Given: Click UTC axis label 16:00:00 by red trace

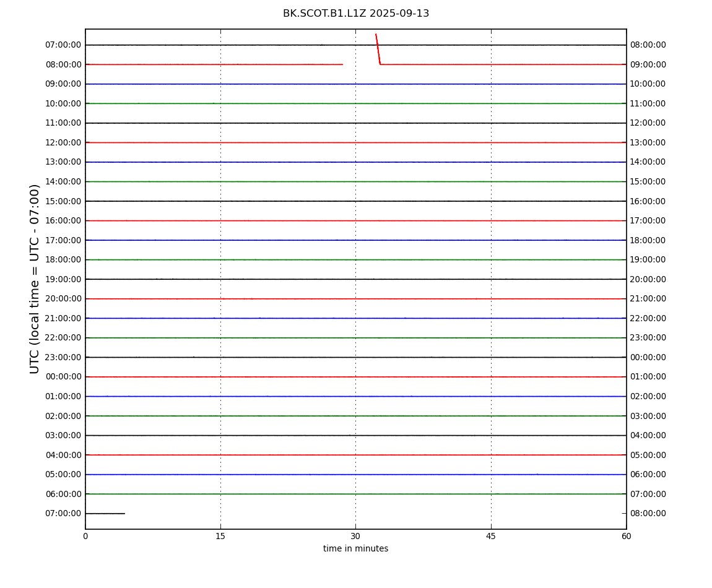Looking at the screenshot, I should pyautogui.click(x=63, y=221).
